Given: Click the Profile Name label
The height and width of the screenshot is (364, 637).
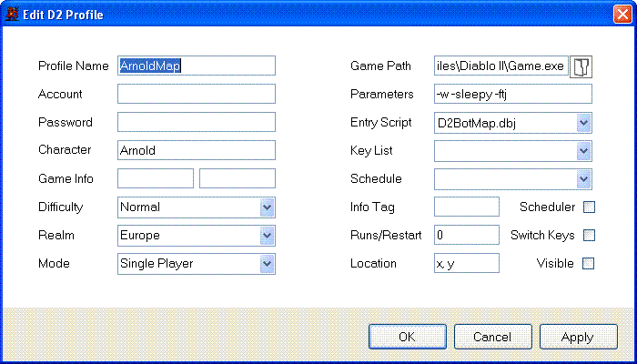Looking at the screenshot, I should pos(74,66).
